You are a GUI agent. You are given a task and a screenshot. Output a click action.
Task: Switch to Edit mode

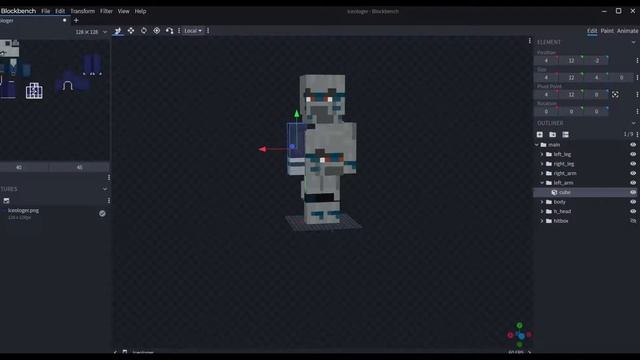(x=592, y=31)
